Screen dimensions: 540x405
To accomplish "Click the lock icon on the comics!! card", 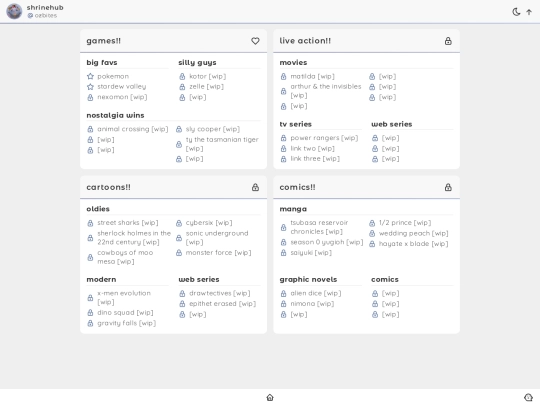I will [x=448, y=187].
